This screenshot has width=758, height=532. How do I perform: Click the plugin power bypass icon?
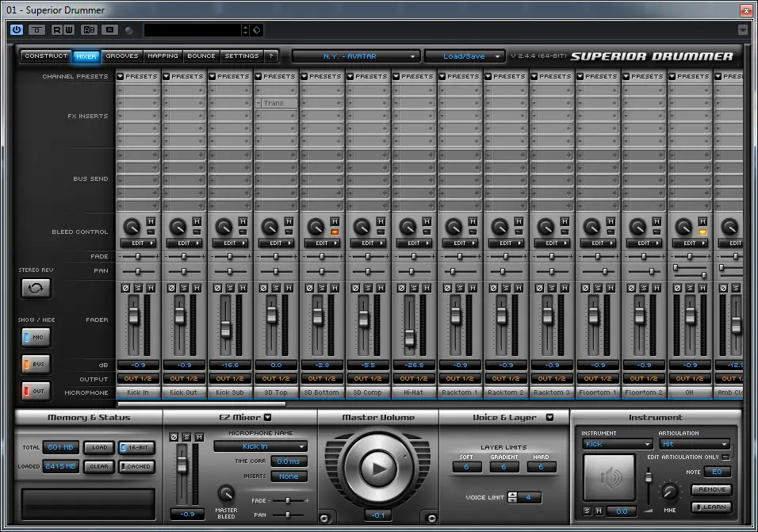(x=17, y=30)
